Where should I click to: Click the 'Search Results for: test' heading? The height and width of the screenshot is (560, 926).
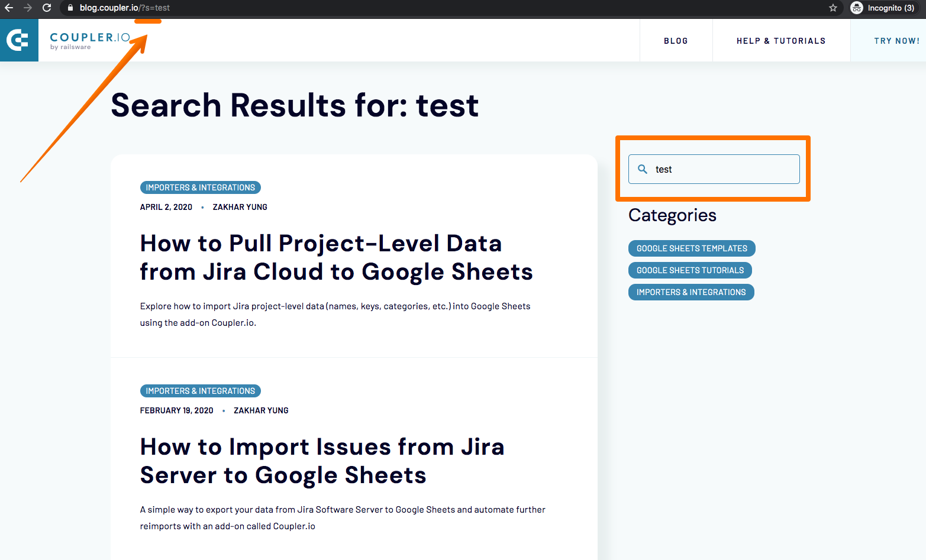click(295, 105)
